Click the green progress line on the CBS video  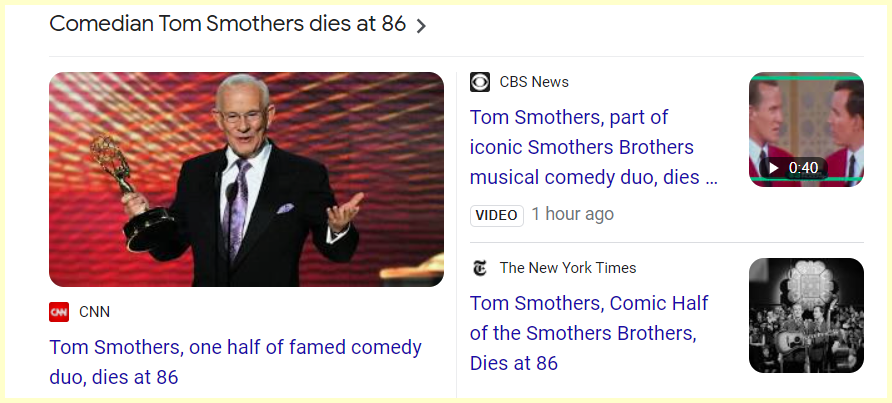click(806, 179)
